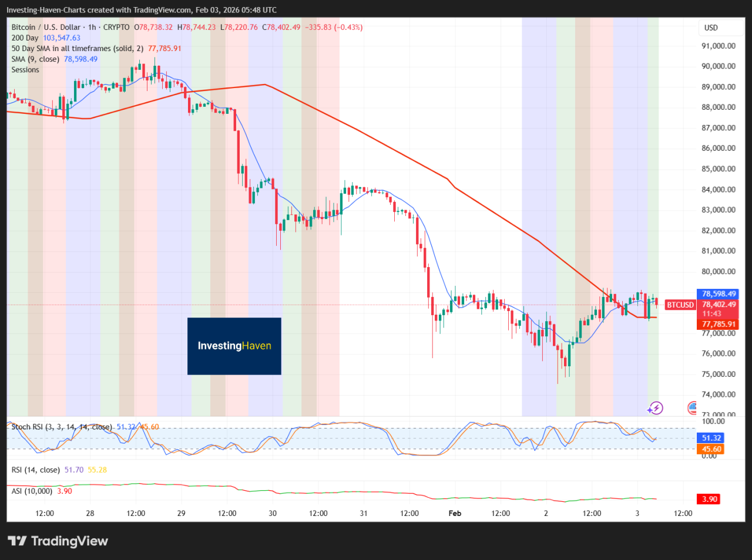Click the Sessions indicator legend
Image resolution: width=752 pixels, height=560 pixels.
coord(25,69)
